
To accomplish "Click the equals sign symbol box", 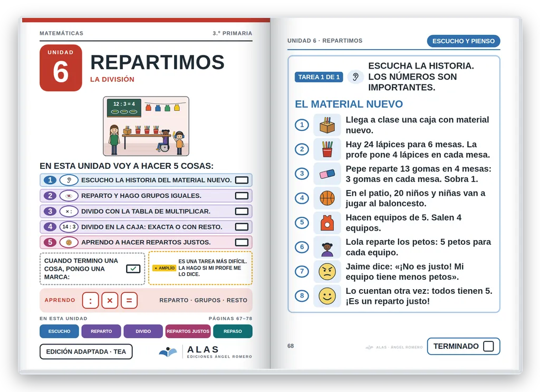I will [129, 300].
